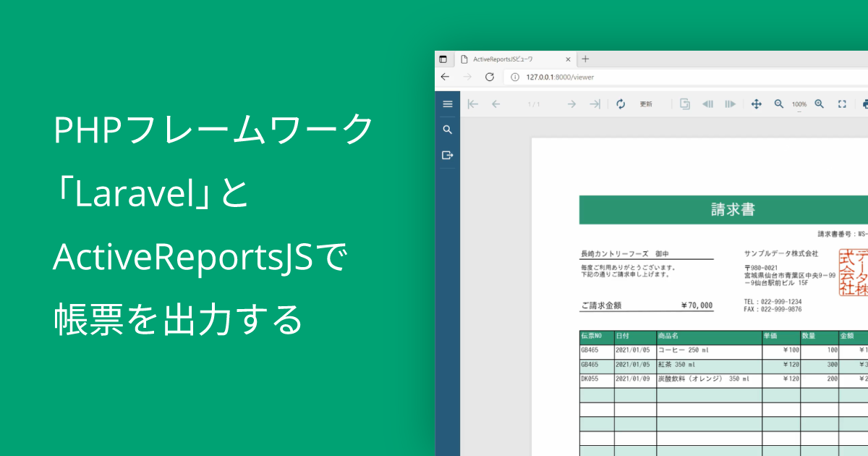Jump to the last report page
This screenshot has width=868, height=456.
point(595,104)
